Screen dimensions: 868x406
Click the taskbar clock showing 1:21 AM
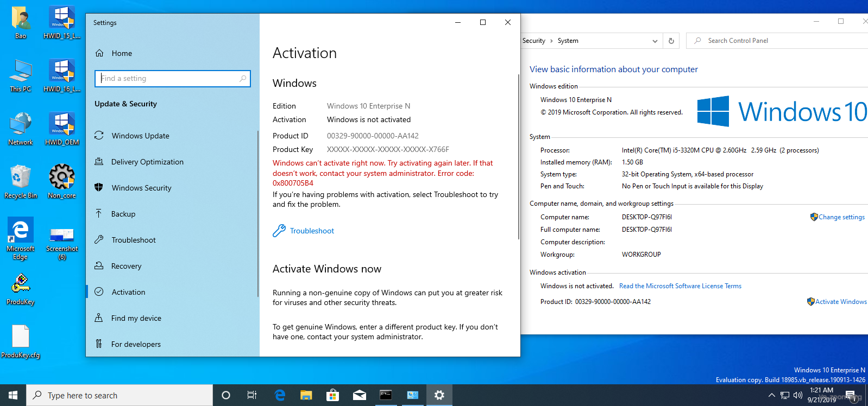click(x=821, y=395)
